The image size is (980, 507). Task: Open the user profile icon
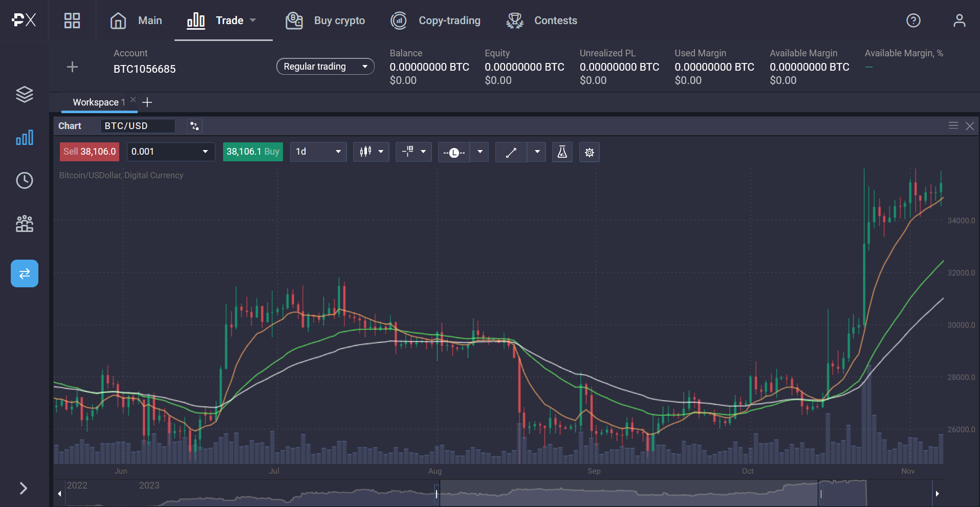tap(960, 20)
